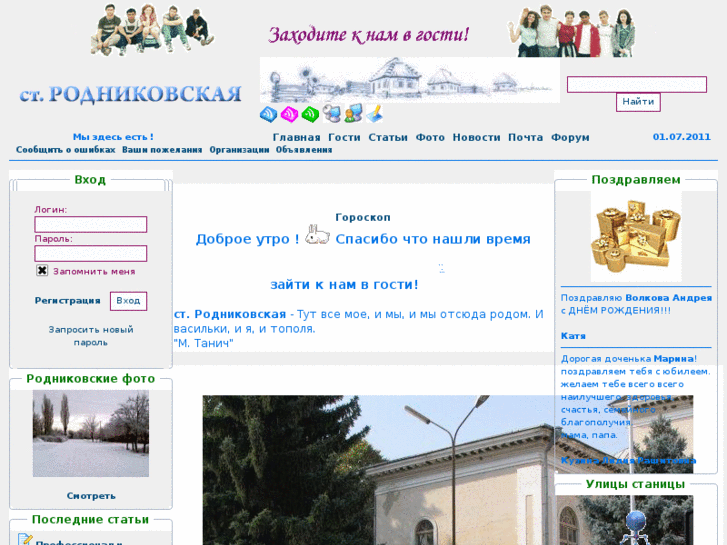
Task: Open Волкова Андрея profile link
Action: tap(669, 298)
